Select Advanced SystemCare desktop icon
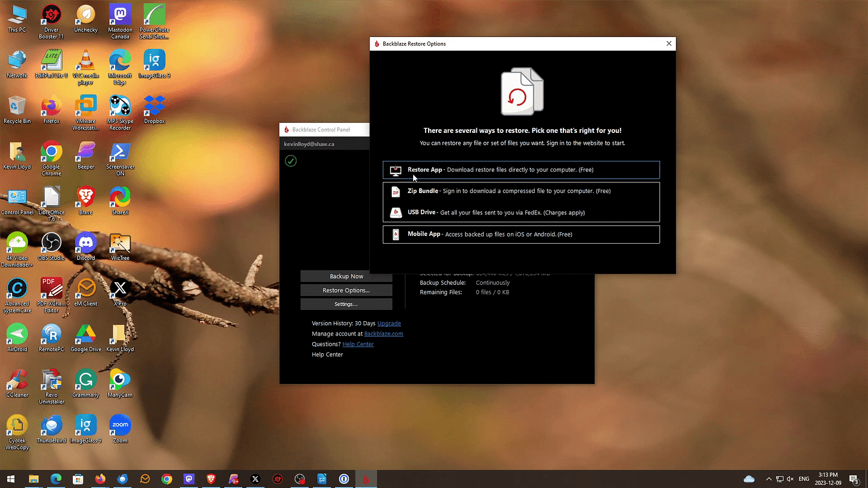Viewport: 868px width, 488px height. coord(17,296)
